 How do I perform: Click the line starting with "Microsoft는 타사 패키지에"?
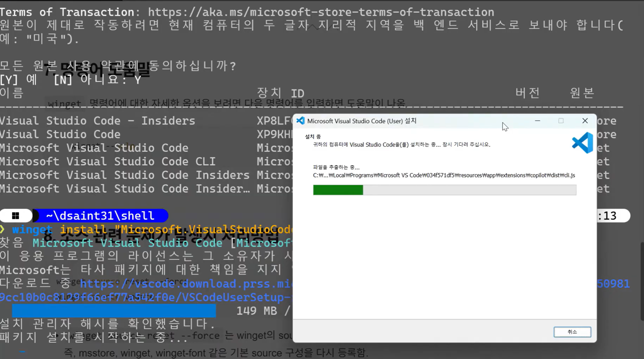[x=146, y=269]
